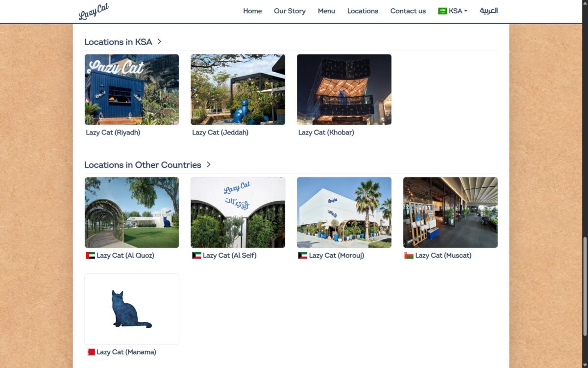Open the Locations nav item
The height and width of the screenshot is (368, 588).
[363, 11]
